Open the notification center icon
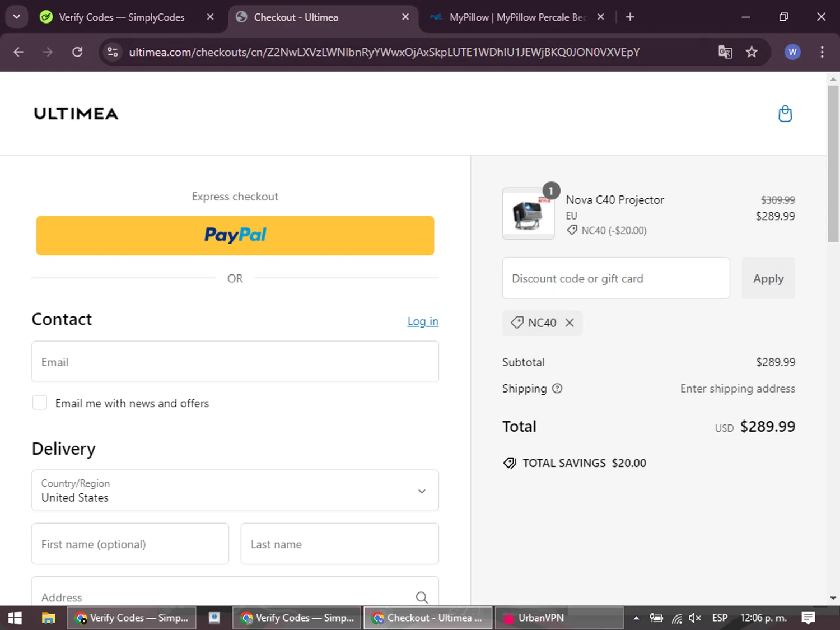 [x=808, y=618]
